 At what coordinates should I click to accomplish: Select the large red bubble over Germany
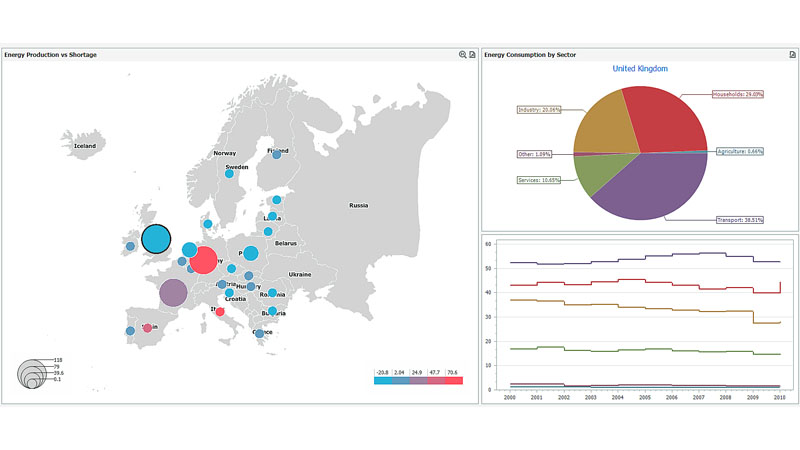(x=204, y=260)
